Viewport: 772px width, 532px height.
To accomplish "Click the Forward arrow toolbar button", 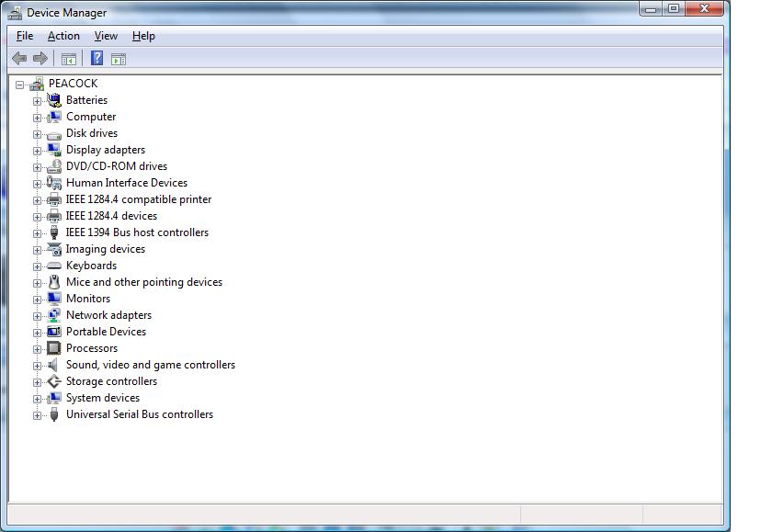I will [x=40, y=59].
